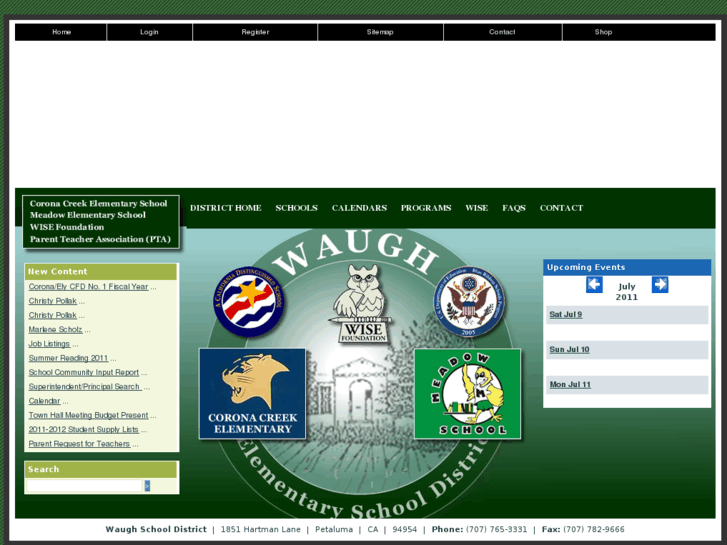Image resolution: width=727 pixels, height=545 pixels.
Task: Select DISTRICT HOME in green navigation
Action: (226, 208)
